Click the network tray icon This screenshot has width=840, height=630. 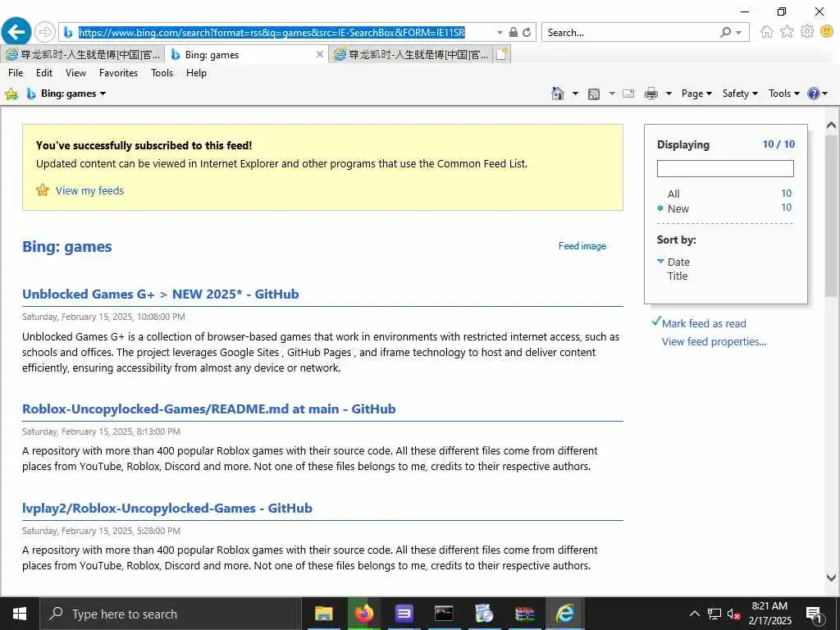714,614
